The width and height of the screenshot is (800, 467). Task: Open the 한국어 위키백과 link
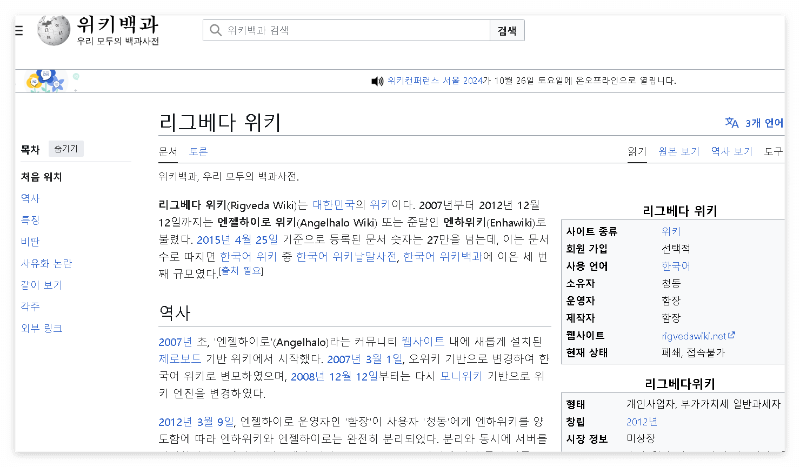[x=442, y=256]
